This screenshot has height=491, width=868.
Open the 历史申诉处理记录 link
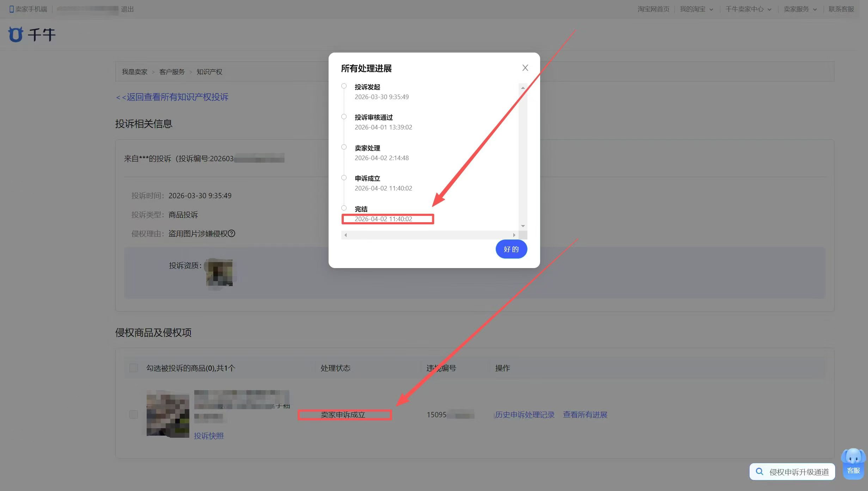pos(525,414)
